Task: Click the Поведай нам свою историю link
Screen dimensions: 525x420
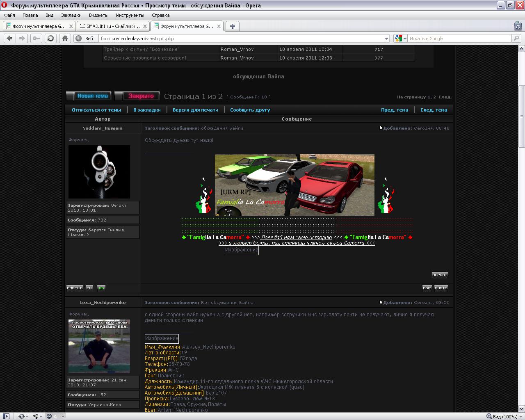Action: (x=297, y=237)
